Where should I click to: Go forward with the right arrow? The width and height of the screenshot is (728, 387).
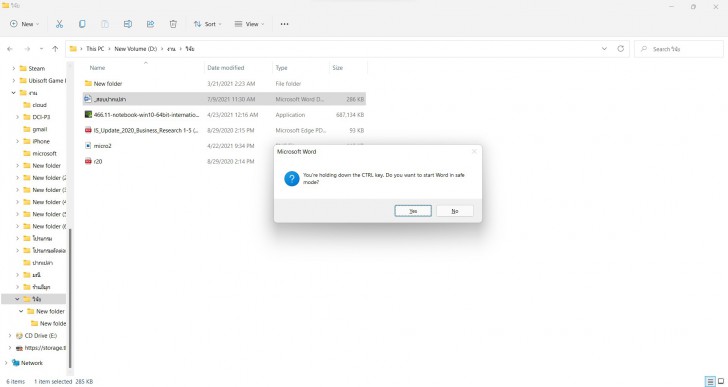27,49
